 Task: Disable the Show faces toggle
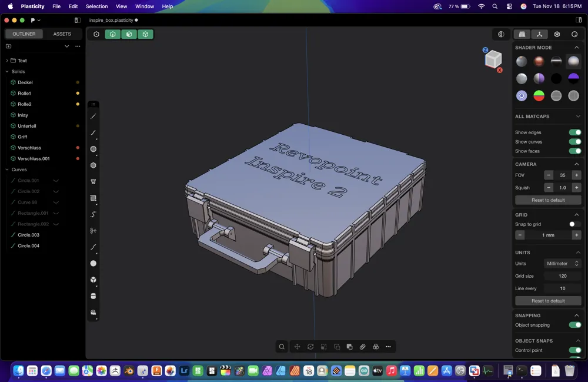point(575,151)
